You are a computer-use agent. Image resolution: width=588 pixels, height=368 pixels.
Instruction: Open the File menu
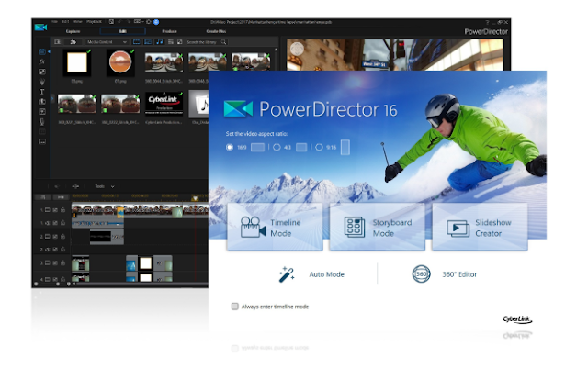click(55, 22)
